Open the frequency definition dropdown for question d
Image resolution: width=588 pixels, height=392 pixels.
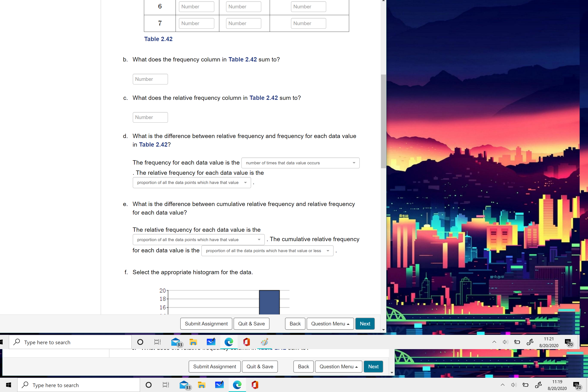[300, 163]
